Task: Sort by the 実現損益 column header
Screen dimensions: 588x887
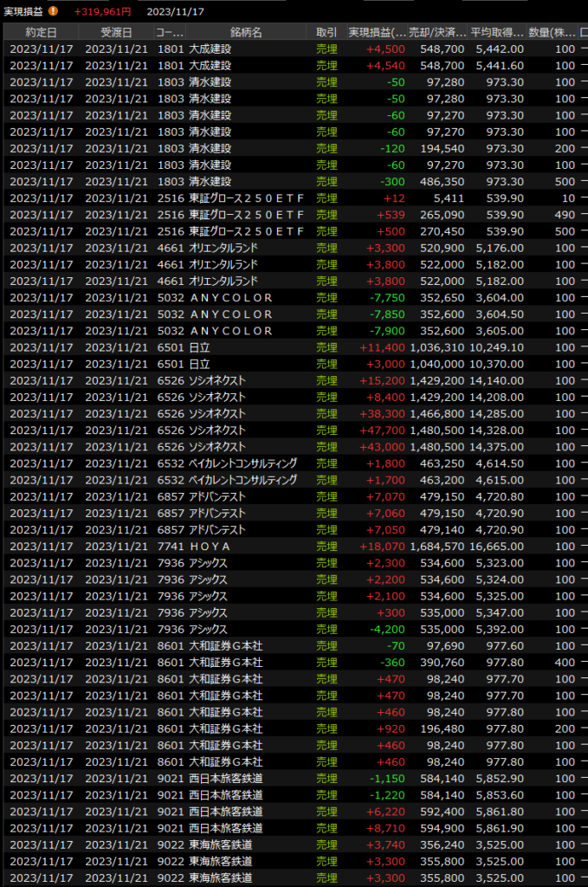Action: [x=377, y=32]
